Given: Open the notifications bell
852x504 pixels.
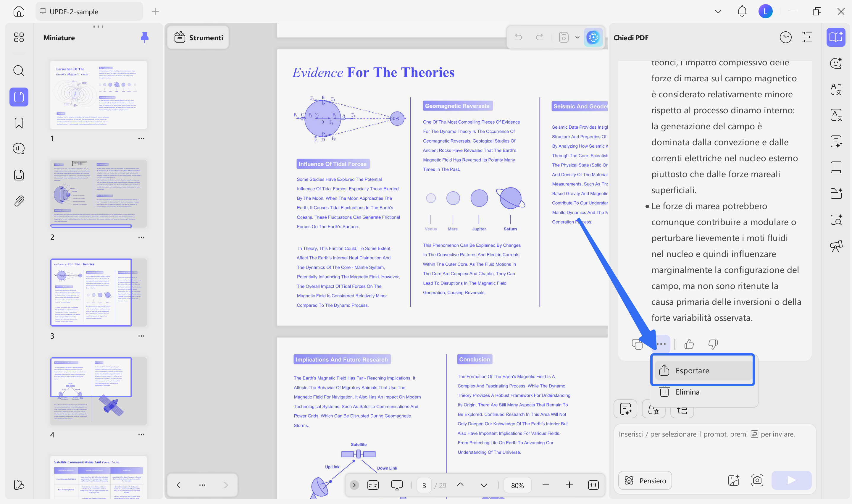Looking at the screenshot, I should point(742,12).
